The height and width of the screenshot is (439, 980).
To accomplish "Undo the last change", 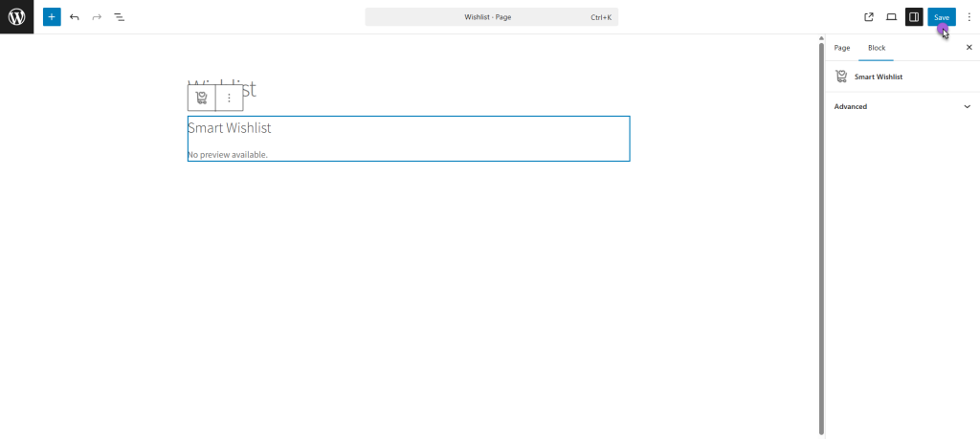I will click(x=75, y=17).
